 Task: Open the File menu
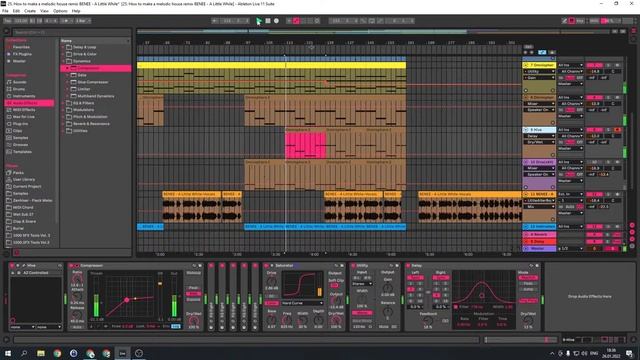5,11
